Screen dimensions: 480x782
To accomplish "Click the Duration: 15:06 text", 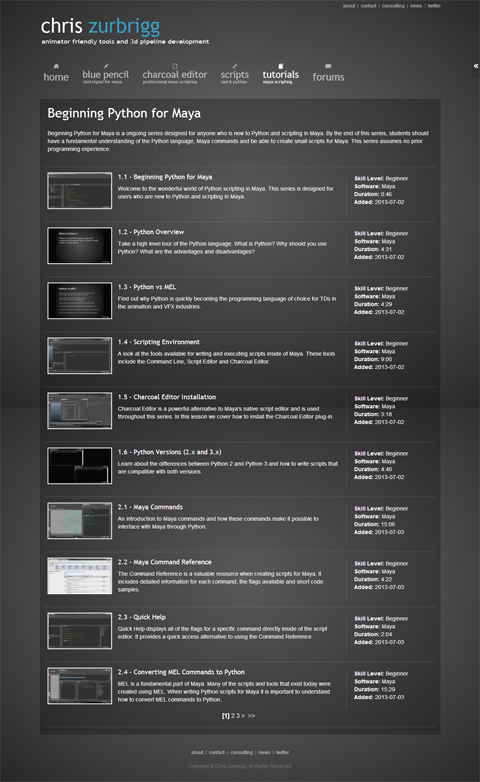I will [375, 524].
